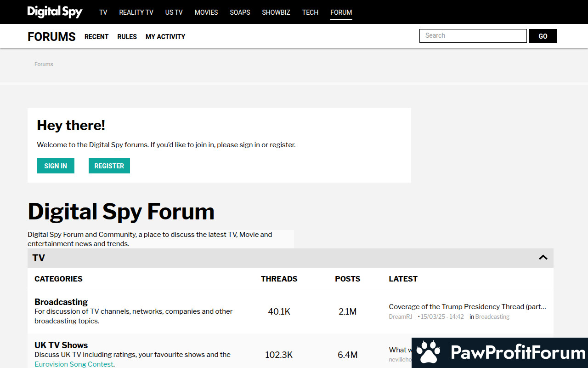View DreamRJ's user profile
Screen dimensions: 588x368
pyautogui.click(x=401, y=317)
